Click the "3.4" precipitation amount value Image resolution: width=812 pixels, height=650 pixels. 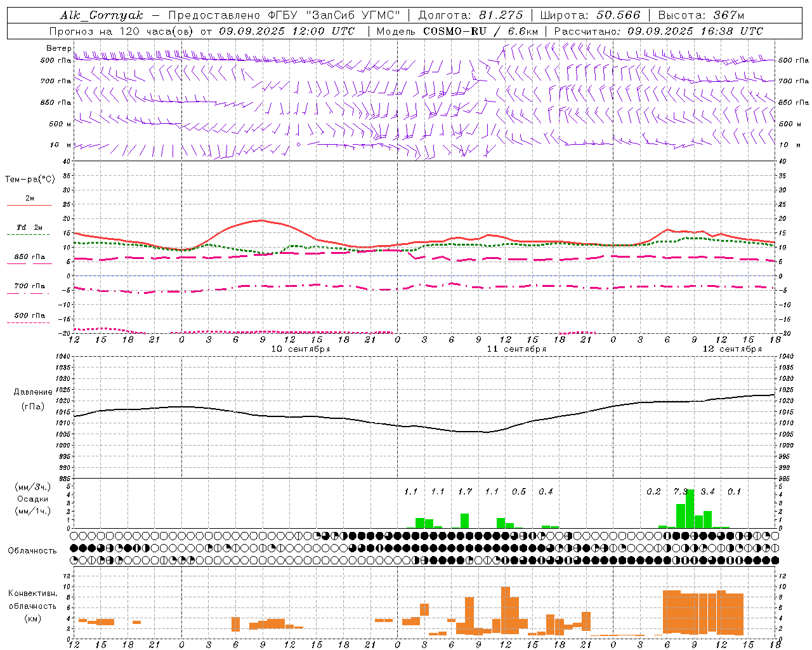point(707,491)
